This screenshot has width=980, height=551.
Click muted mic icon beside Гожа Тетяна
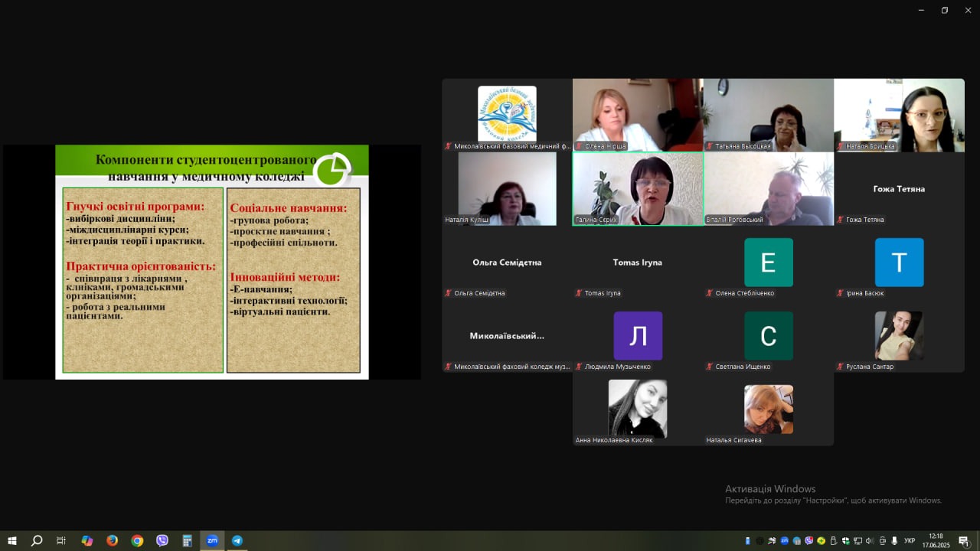(840, 220)
